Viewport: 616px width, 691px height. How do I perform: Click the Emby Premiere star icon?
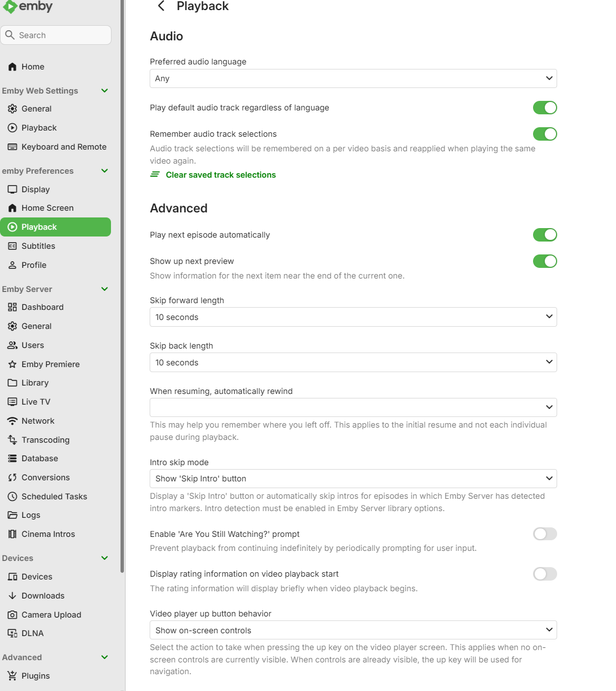pyautogui.click(x=12, y=364)
